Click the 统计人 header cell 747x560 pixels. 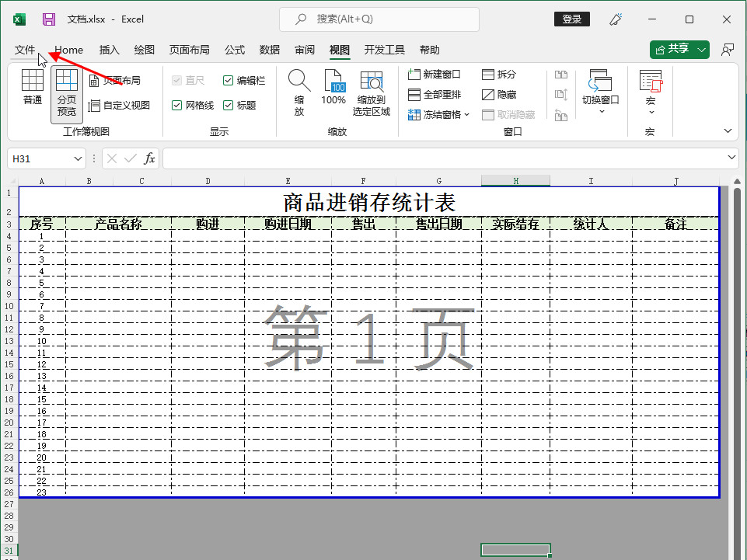591,224
